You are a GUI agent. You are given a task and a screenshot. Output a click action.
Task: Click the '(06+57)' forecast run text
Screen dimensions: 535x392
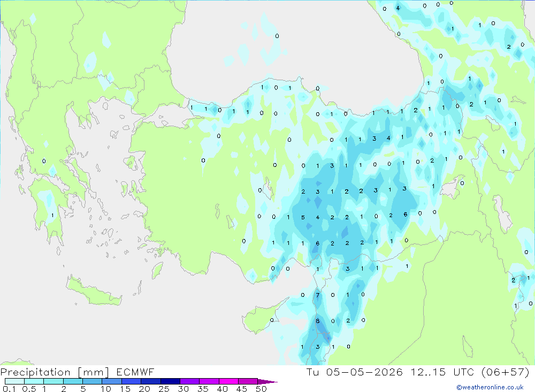tap(506, 372)
